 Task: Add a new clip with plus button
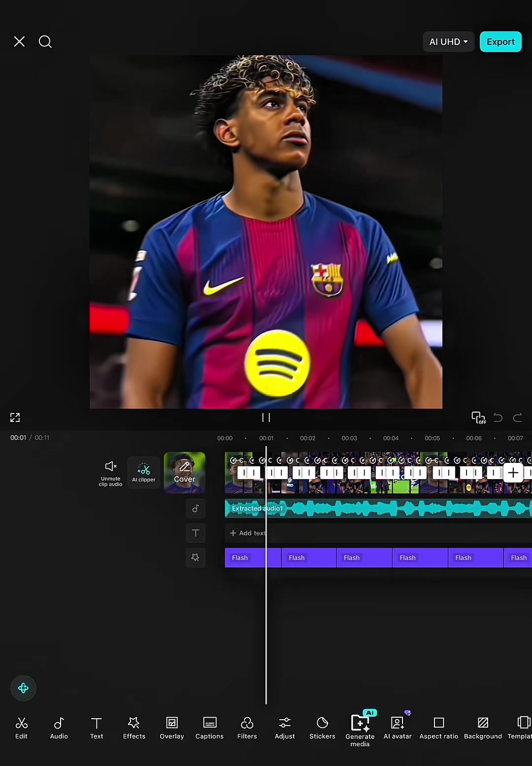coord(513,473)
